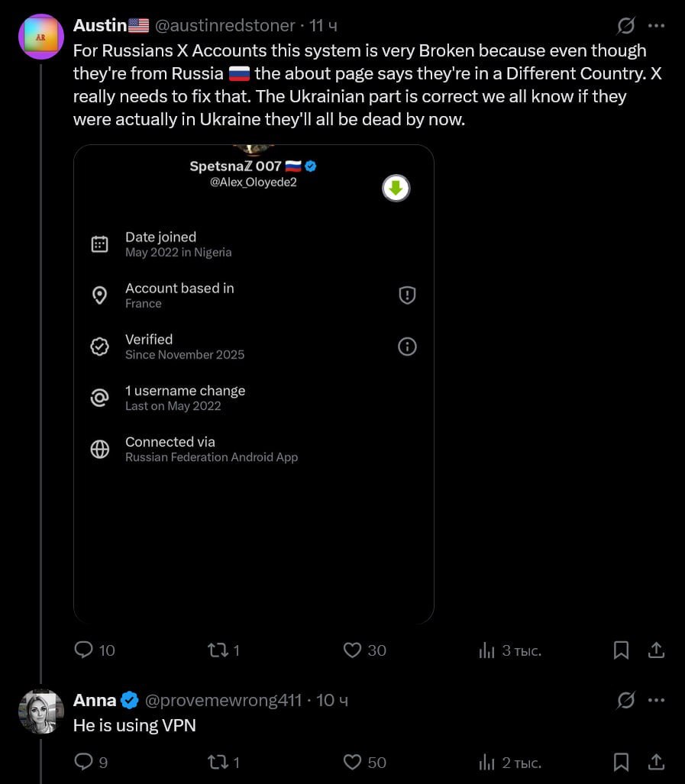685x784 pixels.
Task: Bookmark Anna's reply
Action: pyautogui.click(x=621, y=762)
